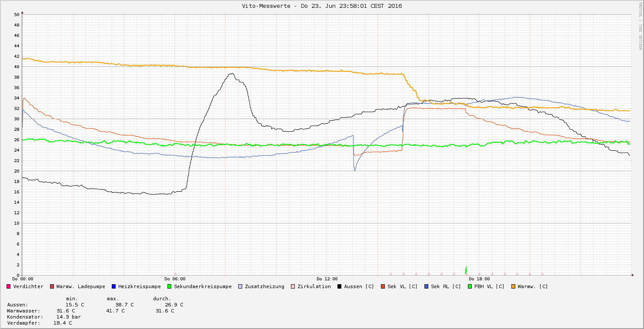Click the red arrow atop the y-axis
The width and height of the screenshot is (644, 329).
point(21,13)
